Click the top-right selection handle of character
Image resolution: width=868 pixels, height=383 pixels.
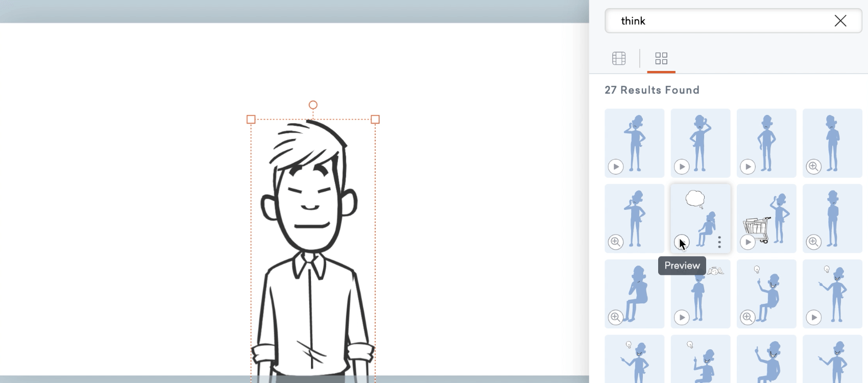(x=375, y=119)
